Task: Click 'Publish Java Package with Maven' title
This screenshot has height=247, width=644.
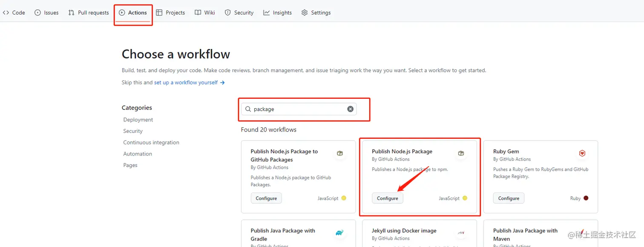Action: 525,235
